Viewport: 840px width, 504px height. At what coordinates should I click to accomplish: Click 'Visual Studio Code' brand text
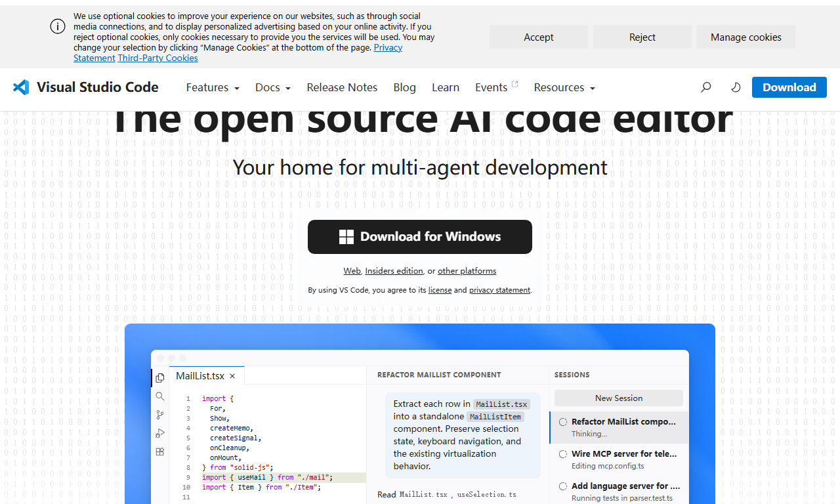[x=98, y=87]
